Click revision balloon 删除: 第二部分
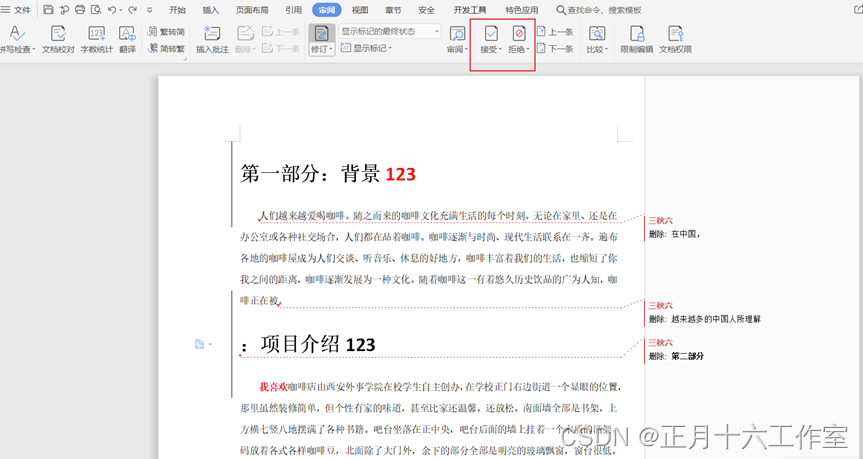The width and height of the screenshot is (863, 459). (x=676, y=356)
